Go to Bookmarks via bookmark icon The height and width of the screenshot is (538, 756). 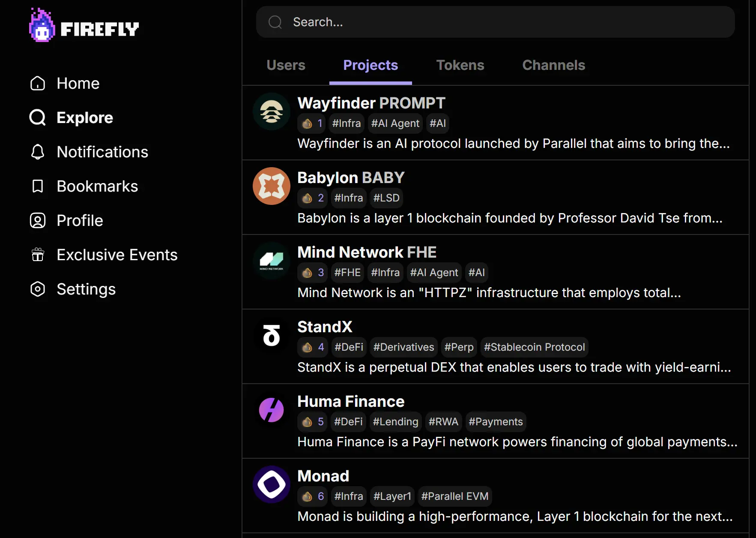point(38,186)
